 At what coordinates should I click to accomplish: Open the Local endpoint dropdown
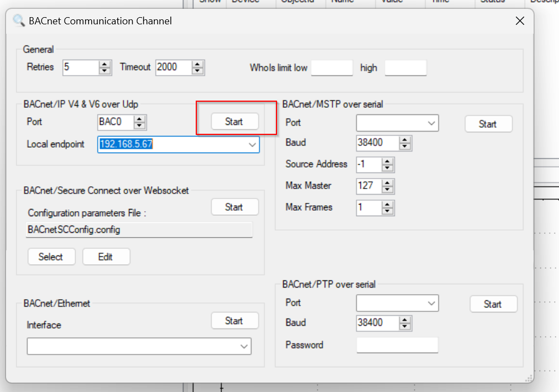pyautogui.click(x=252, y=145)
